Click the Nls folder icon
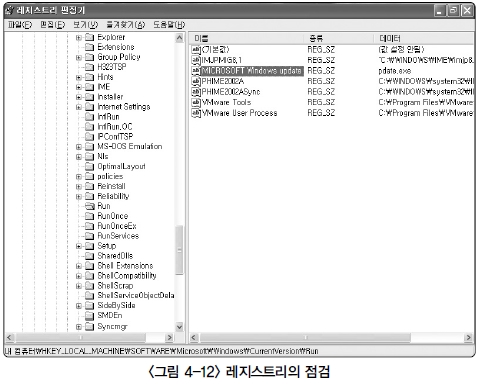The width and height of the screenshot is (477, 386). coord(89,156)
